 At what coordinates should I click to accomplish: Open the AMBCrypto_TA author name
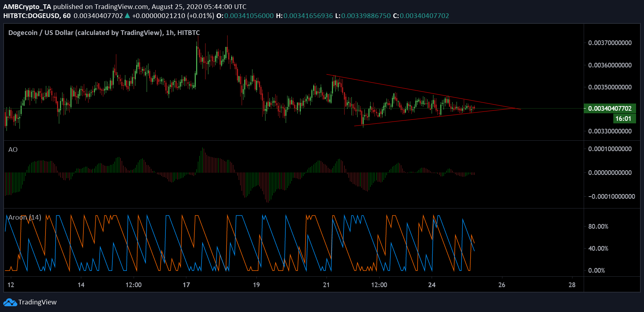pyautogui.click(x=27, y=6)
